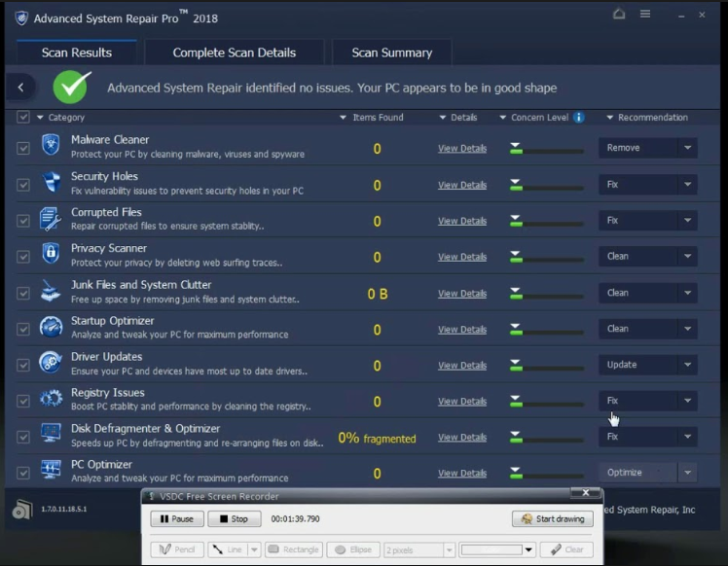The image size is (728, 566).
Task: Click the Driver Updates icon
Action: (51, 363)
